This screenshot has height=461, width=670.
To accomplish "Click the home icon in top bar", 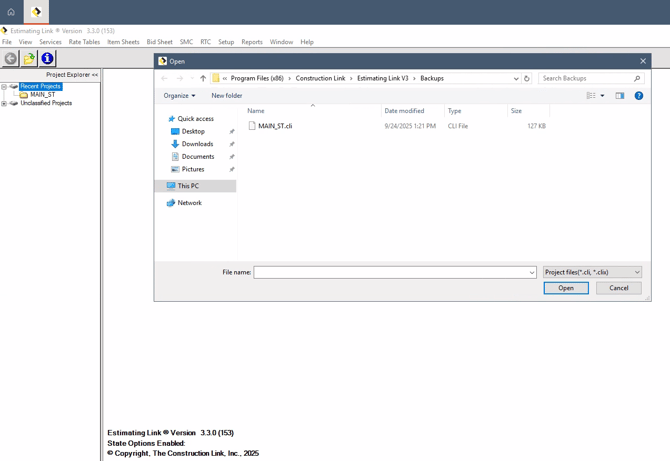I will (11, 12).
